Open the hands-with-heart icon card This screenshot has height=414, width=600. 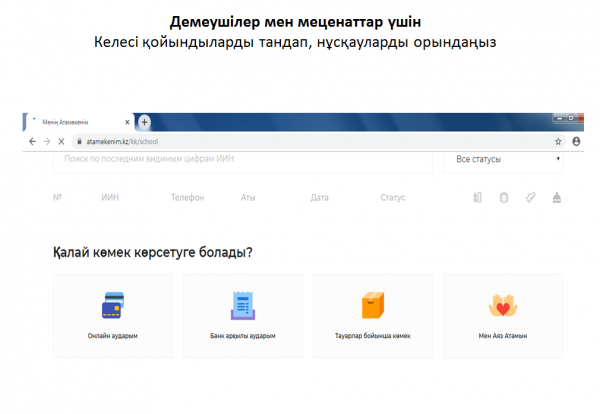click(502, 304)
